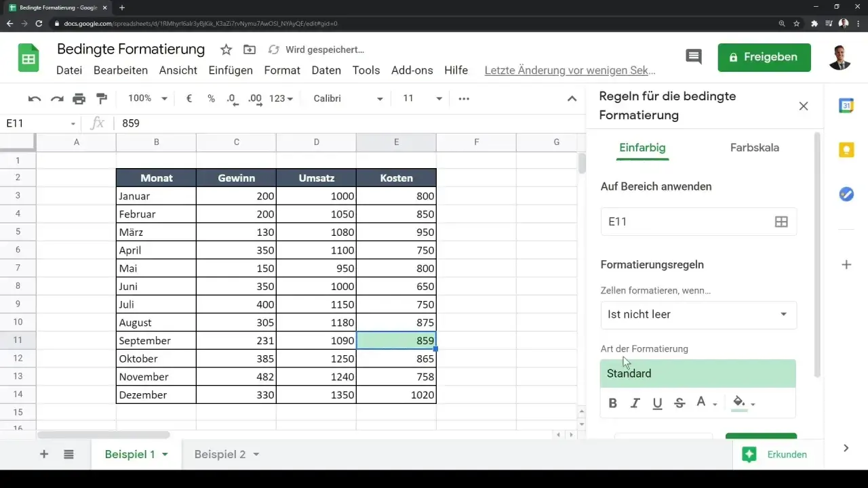
Task: Click the Erkunden explore button
Action: pyautogui.click(x=776, y=454)
